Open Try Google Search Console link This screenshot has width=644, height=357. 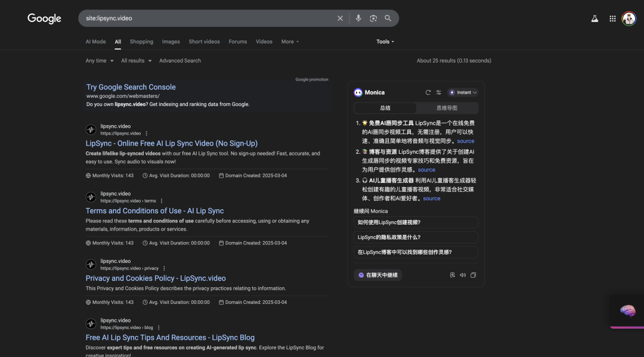(x=131, y=87)
